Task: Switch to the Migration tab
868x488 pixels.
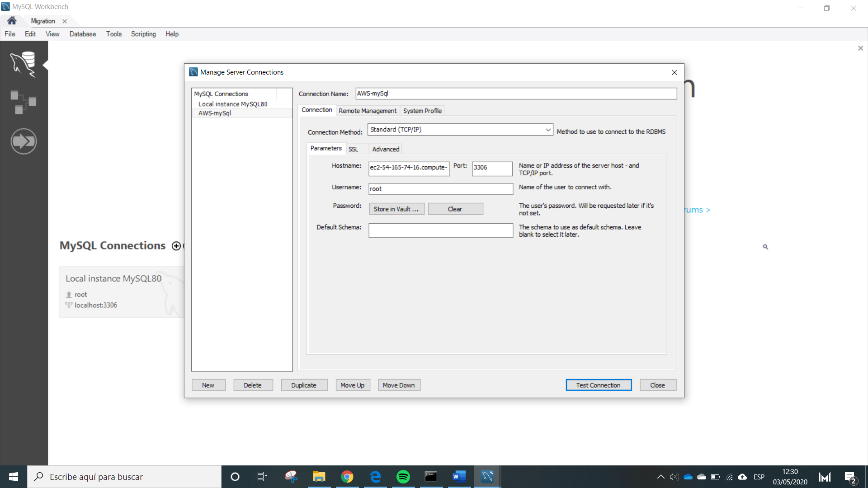Action: tap(43, 21)
